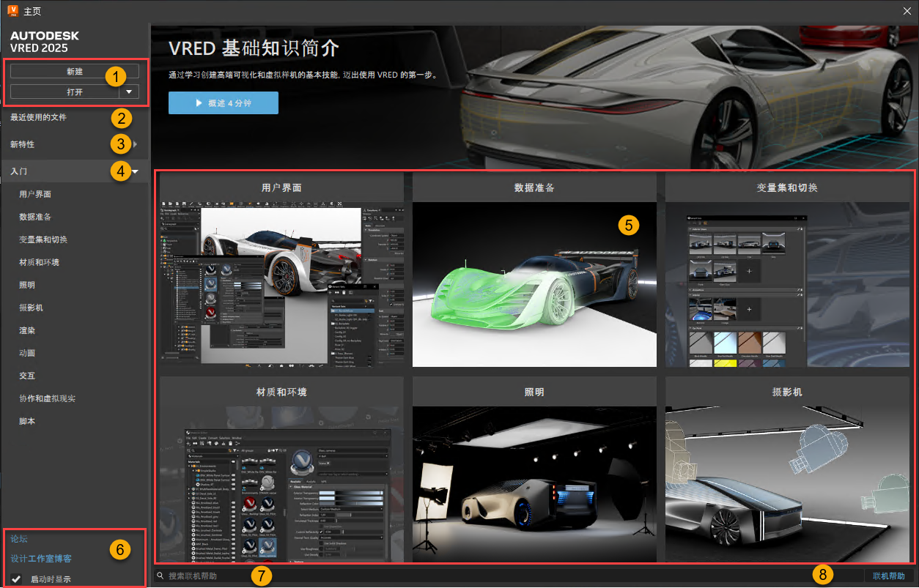Open the 材质和环境 tutorial card thumbnail
Screen dimensions: 919x588
pyautogui.click(x=281, y=484)
